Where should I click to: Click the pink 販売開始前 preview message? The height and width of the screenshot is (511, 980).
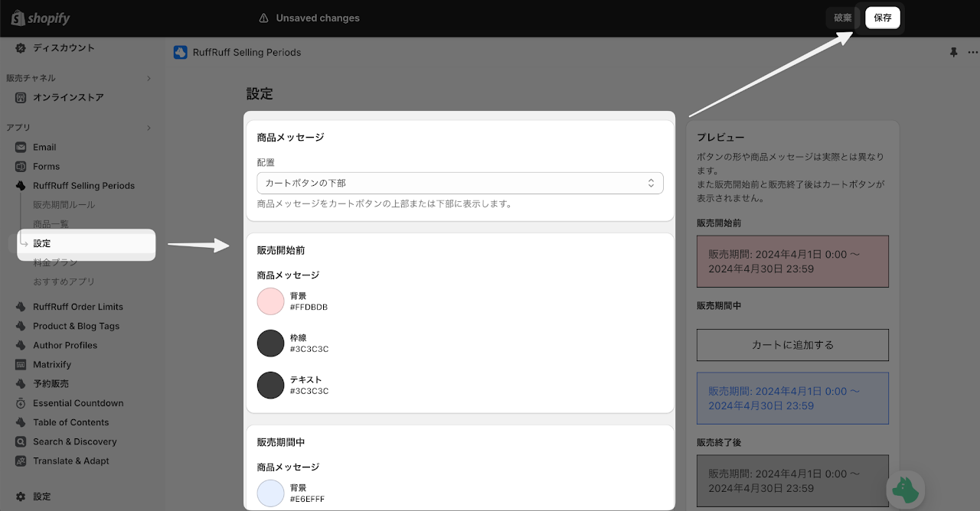(792, 262)
